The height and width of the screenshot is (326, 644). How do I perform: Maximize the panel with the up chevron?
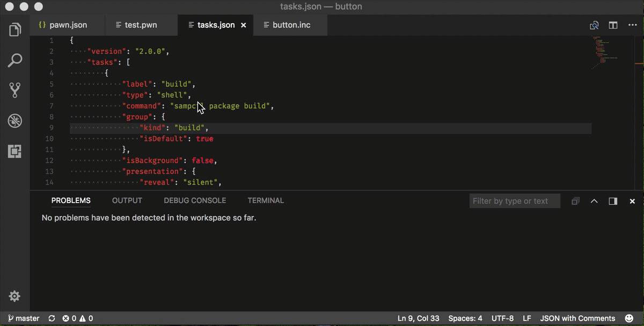pos(594,201)
